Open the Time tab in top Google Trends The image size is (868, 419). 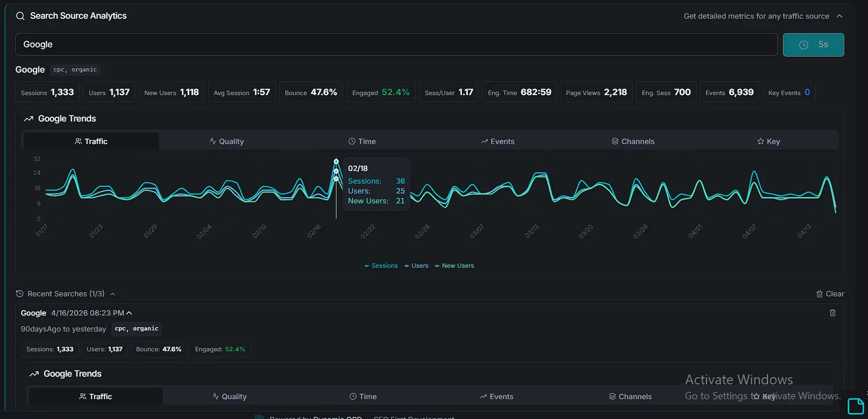pos(362,141)
